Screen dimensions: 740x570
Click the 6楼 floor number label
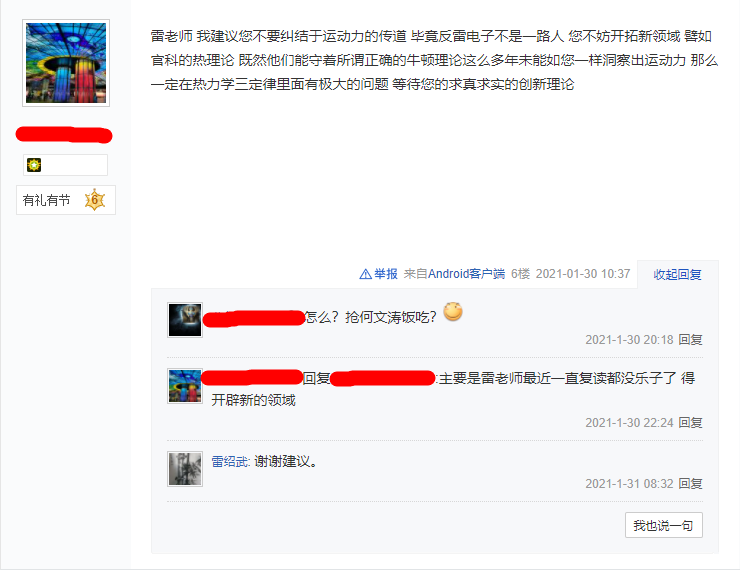(x=521, y=274)
